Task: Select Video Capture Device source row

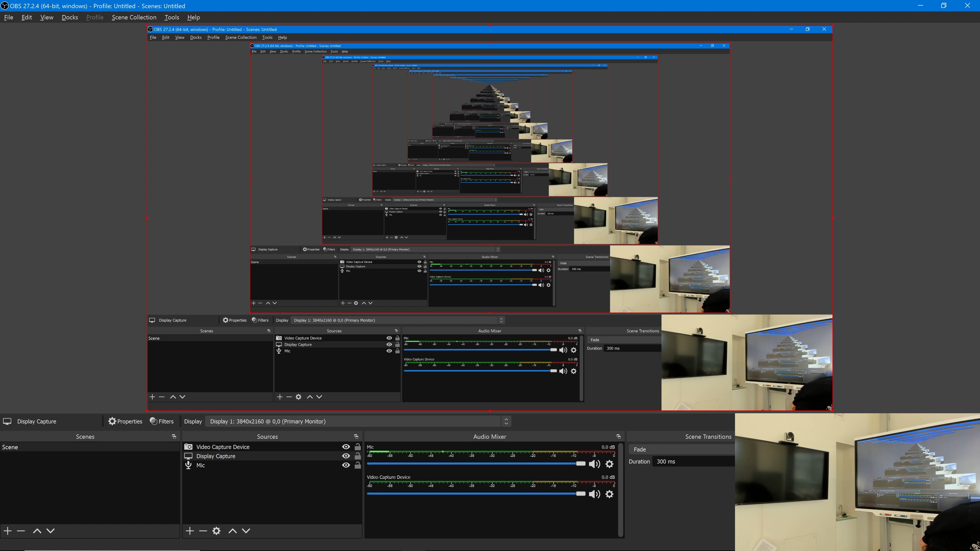Action: pyautogui.click(x=272, y=447)
